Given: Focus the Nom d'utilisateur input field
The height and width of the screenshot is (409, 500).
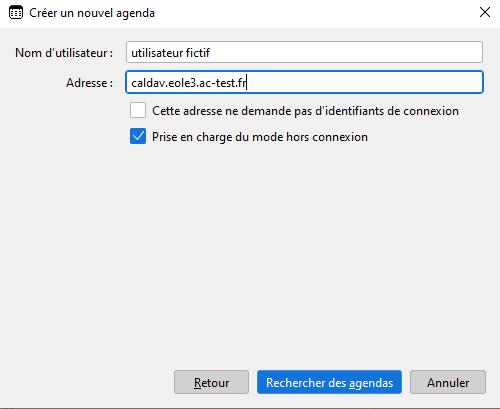Looking at the screenshot, I should click(x=304, y=52).
